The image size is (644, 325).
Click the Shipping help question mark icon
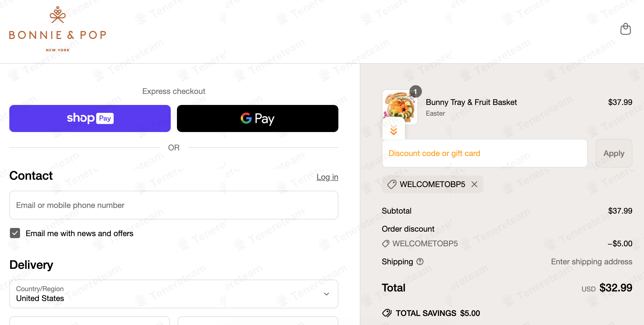[420, 262]
